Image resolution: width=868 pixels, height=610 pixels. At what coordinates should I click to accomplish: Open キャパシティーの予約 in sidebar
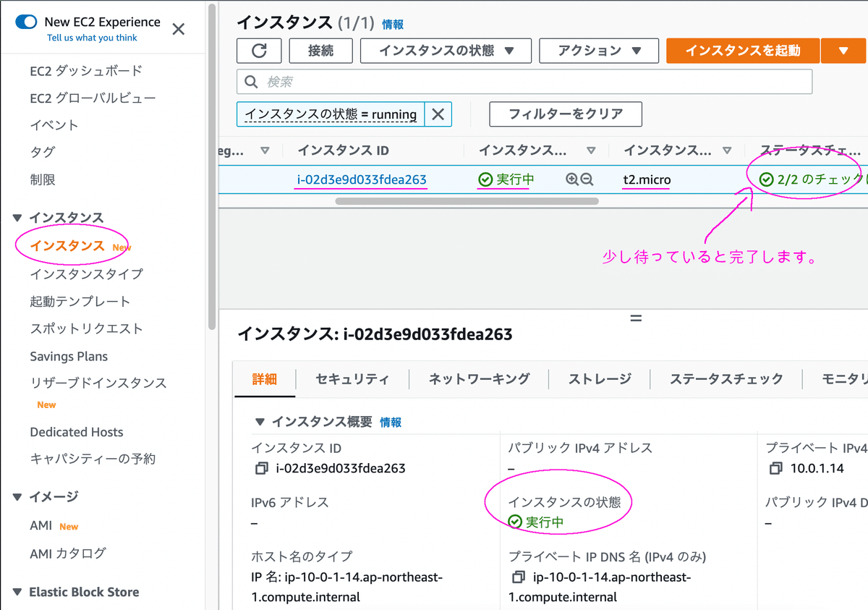(x=93, y=459)
